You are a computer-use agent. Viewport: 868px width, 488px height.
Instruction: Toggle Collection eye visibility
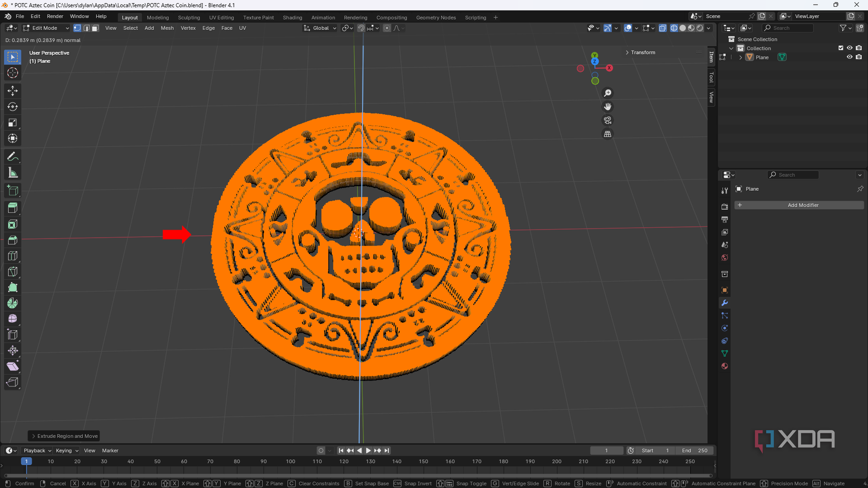click(850, 48)
